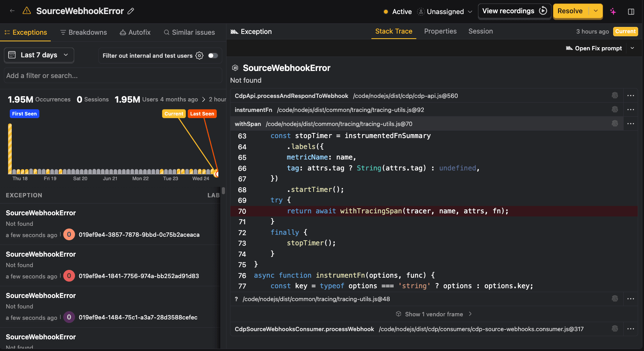The height and width of the screenshot is (351, 644).
Task: Click the Current badge in exception header
Action: [625, 31]
